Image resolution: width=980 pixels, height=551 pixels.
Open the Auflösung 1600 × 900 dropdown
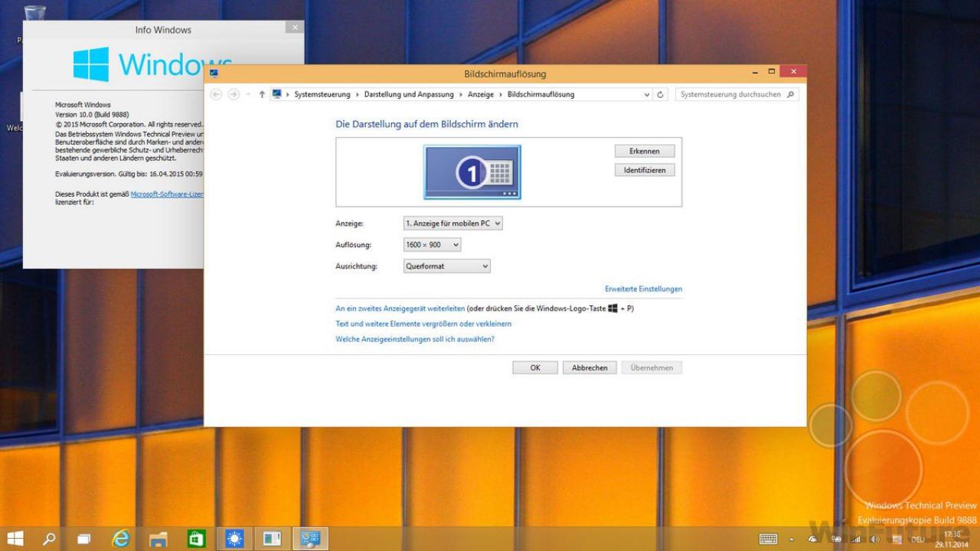coord(433,245)
